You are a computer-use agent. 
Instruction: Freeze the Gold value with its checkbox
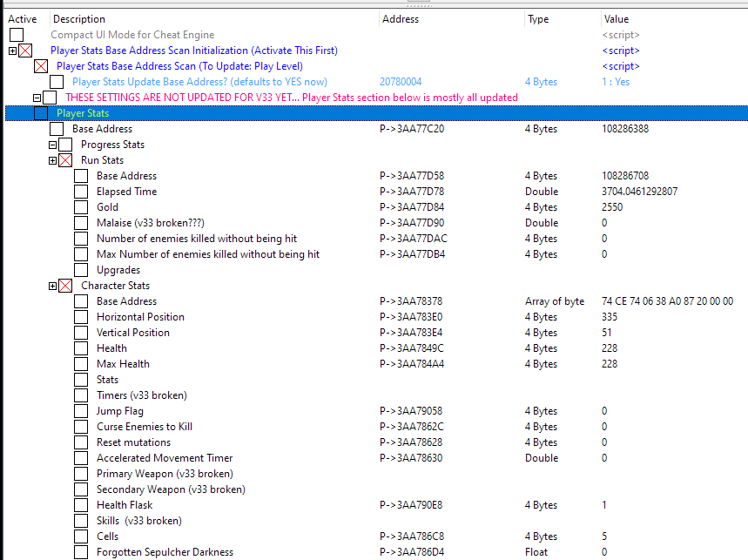81,207
